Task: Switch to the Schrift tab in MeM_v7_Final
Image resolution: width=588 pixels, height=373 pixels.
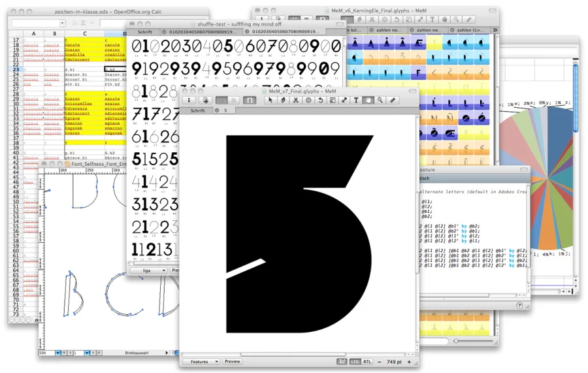Action: pyautogui.click(x=198, y=110)
